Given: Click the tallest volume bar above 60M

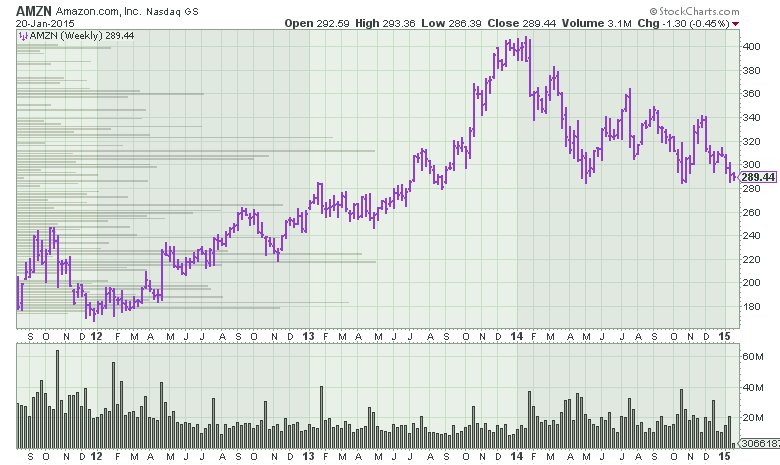Looking at the screenshot, I should click(x=58, y=399).
